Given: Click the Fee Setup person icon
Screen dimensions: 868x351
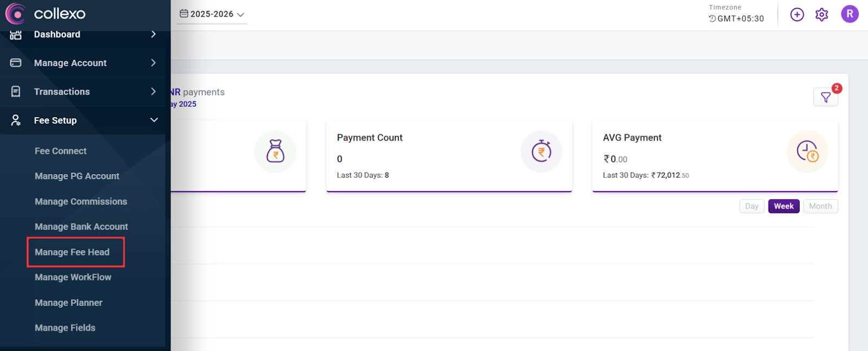Looking at the screenshot, I should (x=16, y=120).
